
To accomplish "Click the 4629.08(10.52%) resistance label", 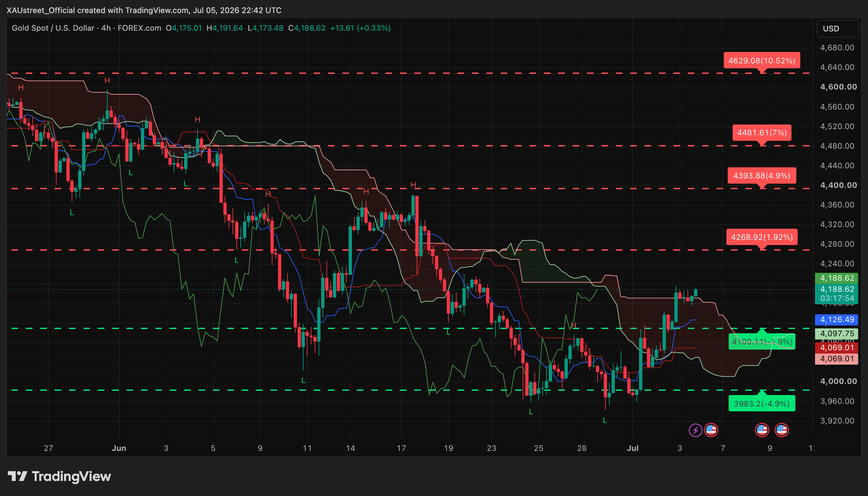I will [762, 61].
